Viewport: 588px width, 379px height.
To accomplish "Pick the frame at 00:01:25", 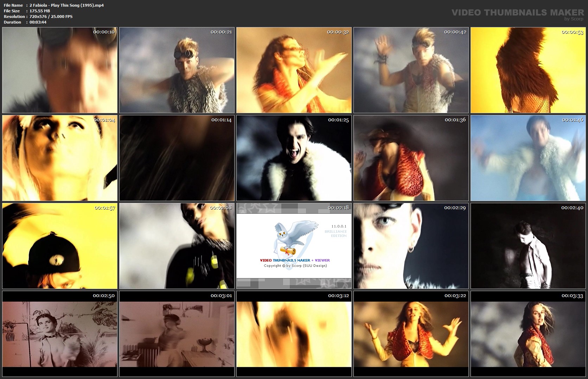I will pos(294,158).
